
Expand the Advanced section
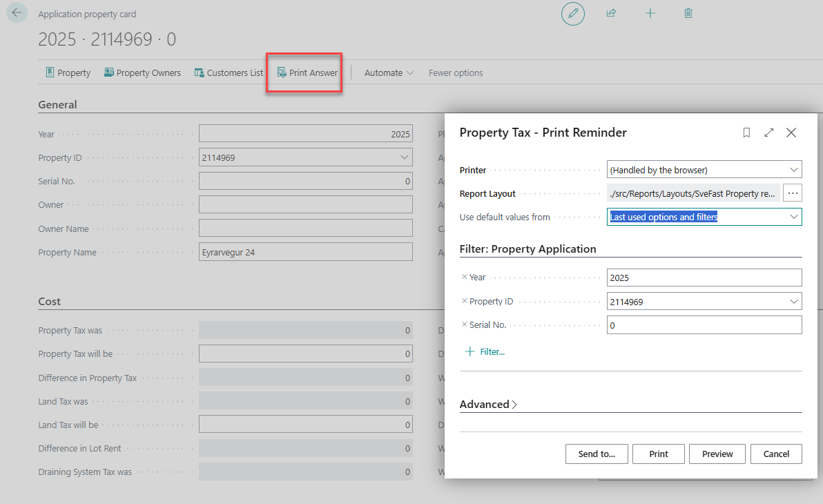pos(488,405)
